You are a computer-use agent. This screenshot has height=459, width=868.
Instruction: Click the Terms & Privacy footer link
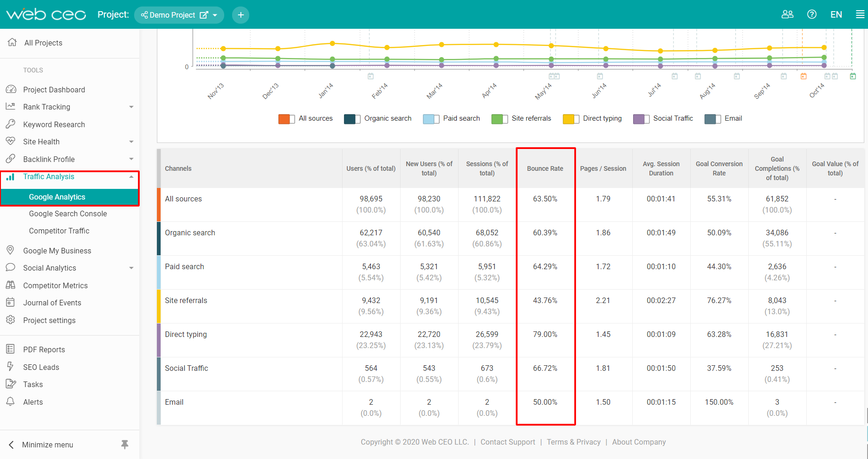pyautogui.click(x=574, y=442)
